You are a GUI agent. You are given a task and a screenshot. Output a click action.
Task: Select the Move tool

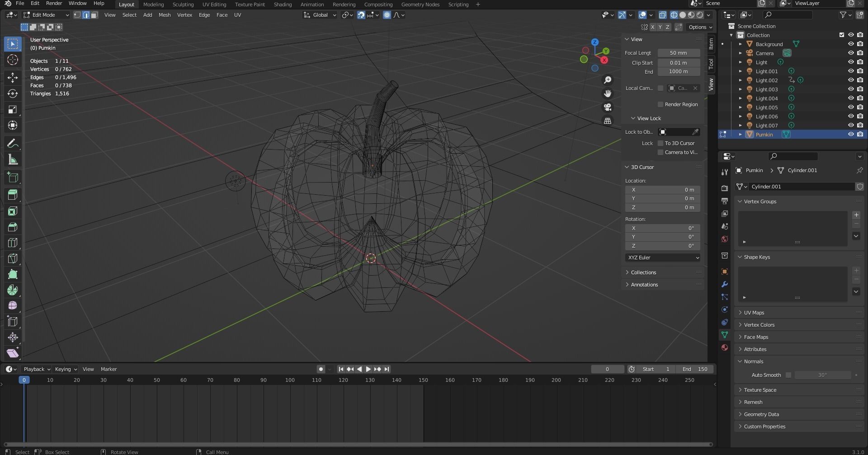point(13,78)
